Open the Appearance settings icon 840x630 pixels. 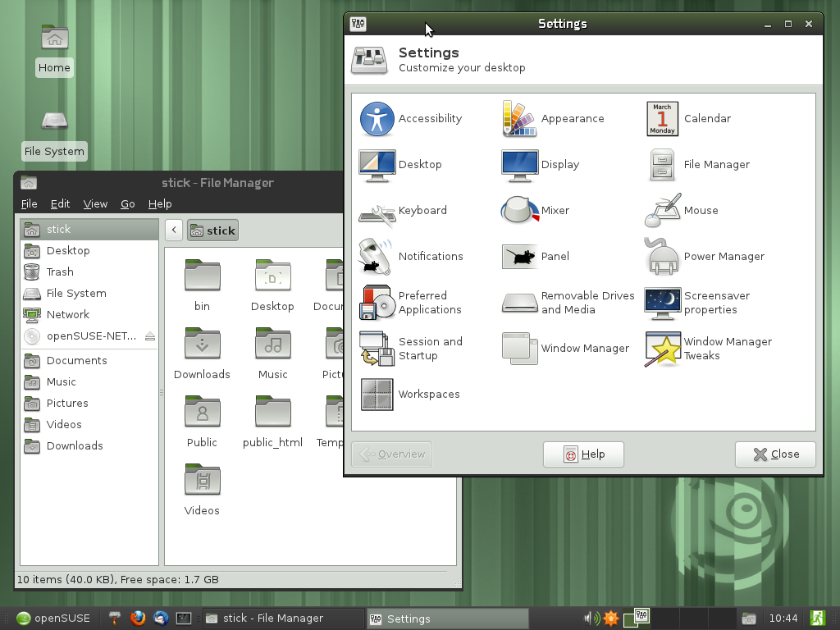coord(519,119)
